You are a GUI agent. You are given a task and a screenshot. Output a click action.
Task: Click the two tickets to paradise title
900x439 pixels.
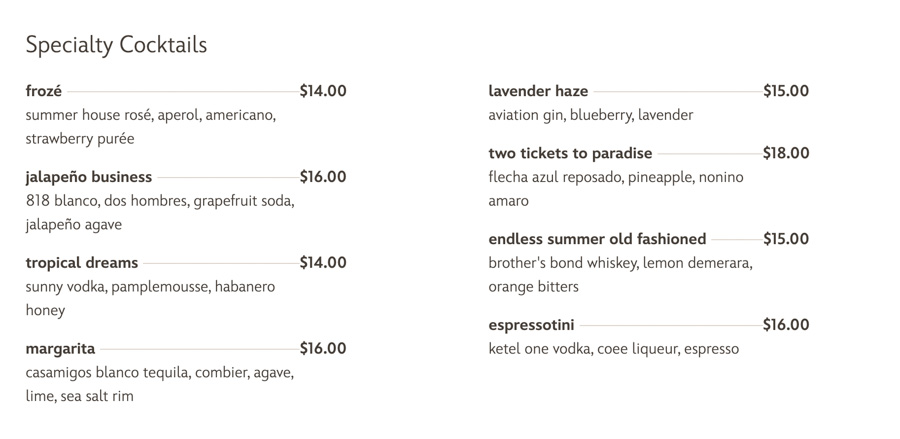pyautogui.click(x=570, y=153)
